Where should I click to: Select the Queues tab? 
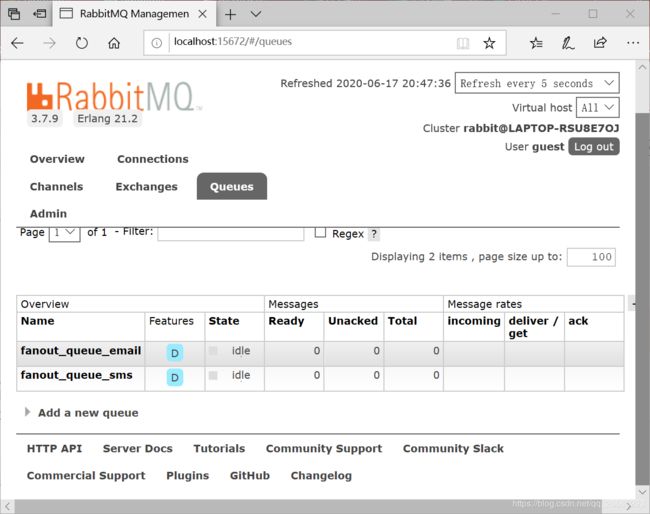232,187
